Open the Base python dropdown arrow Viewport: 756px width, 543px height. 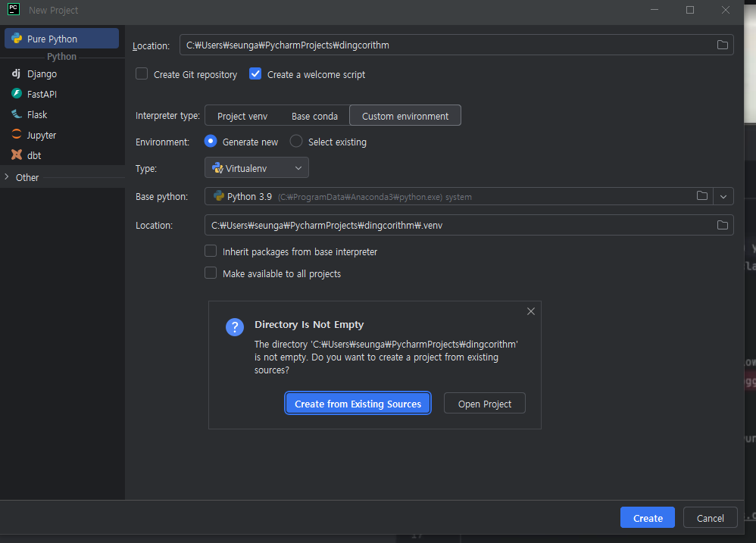click(723, 197)
